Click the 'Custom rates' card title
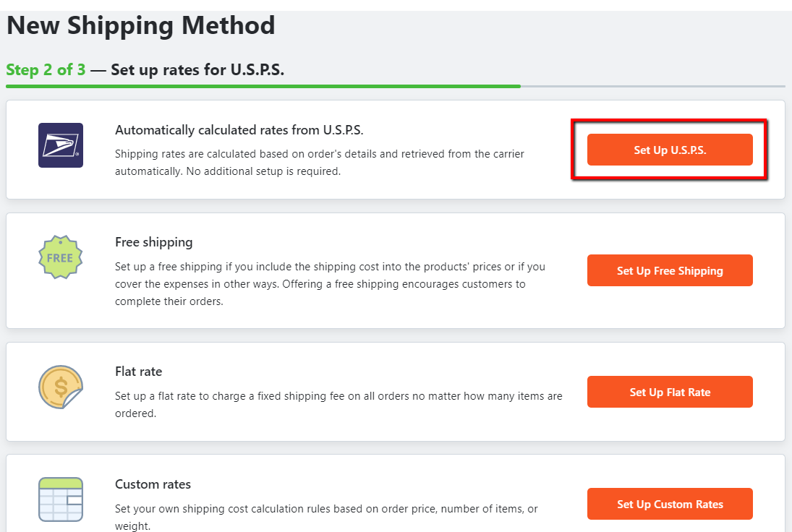The height and width of the screenshot is (532, 792). (x=153, y=484)
